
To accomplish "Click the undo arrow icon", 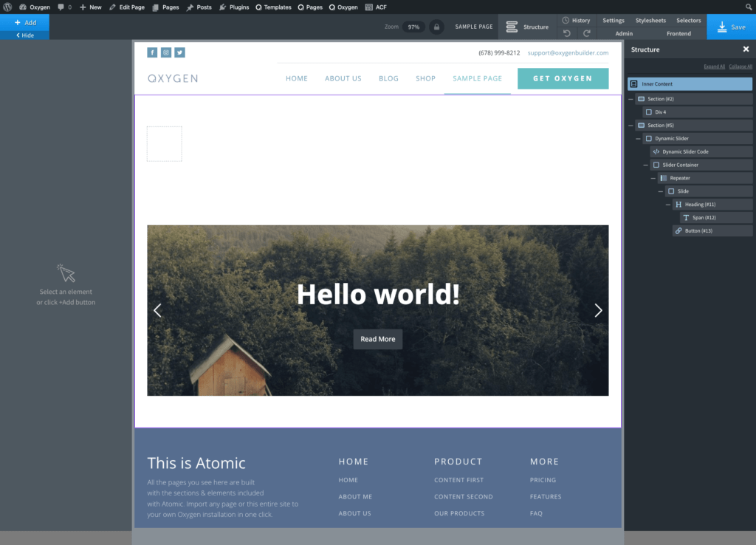I will point(567,33).
